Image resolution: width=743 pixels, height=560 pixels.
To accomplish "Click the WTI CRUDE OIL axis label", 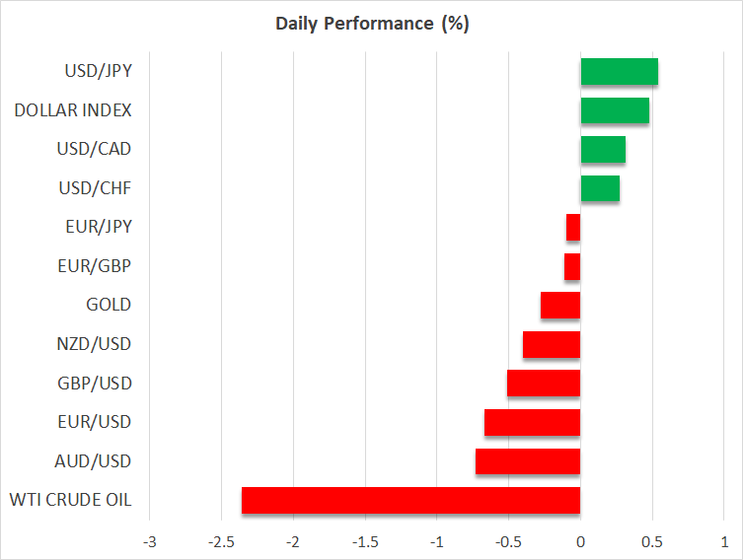I will pos(71,501).
